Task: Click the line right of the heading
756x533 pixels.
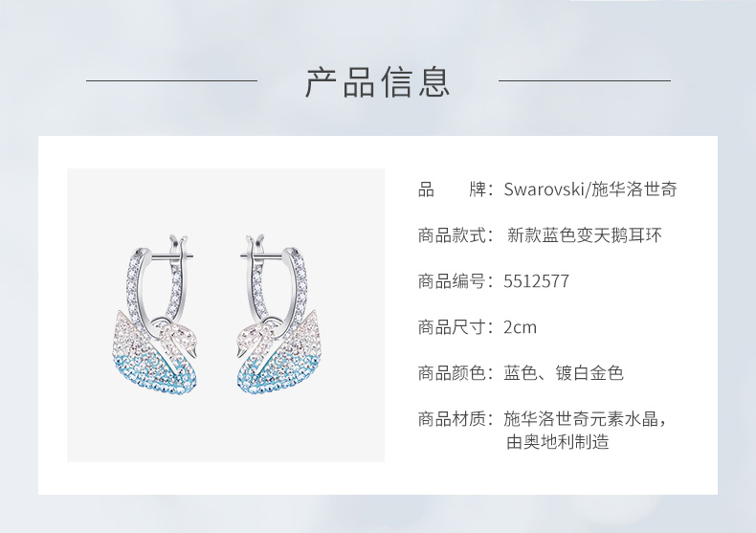Action: click(x=585, y=81)
